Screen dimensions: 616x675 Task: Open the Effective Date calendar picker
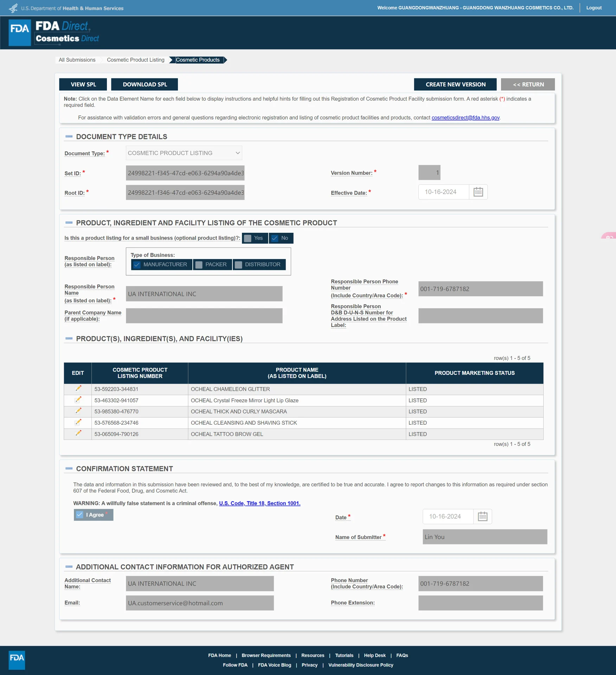[478, 192]
